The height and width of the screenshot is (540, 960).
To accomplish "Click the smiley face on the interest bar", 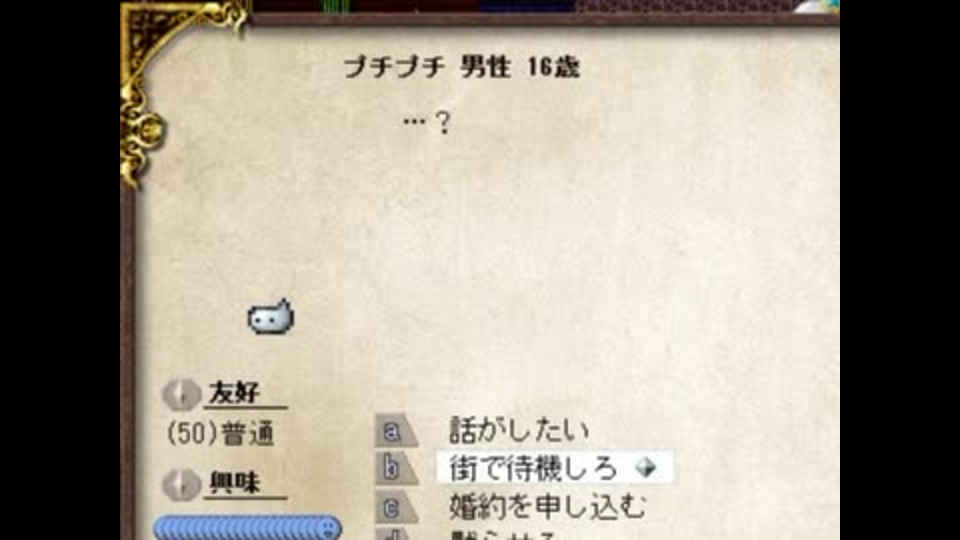I will [x=328, y=528].
